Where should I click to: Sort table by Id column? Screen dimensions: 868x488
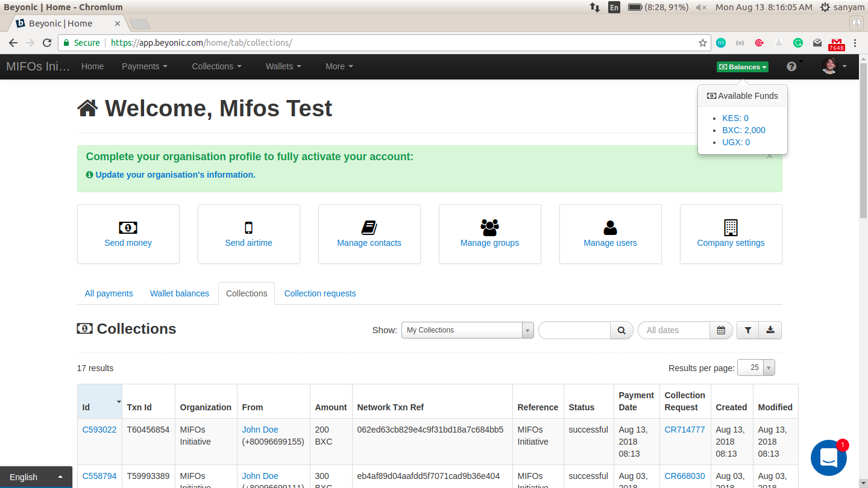pos(99,401)
